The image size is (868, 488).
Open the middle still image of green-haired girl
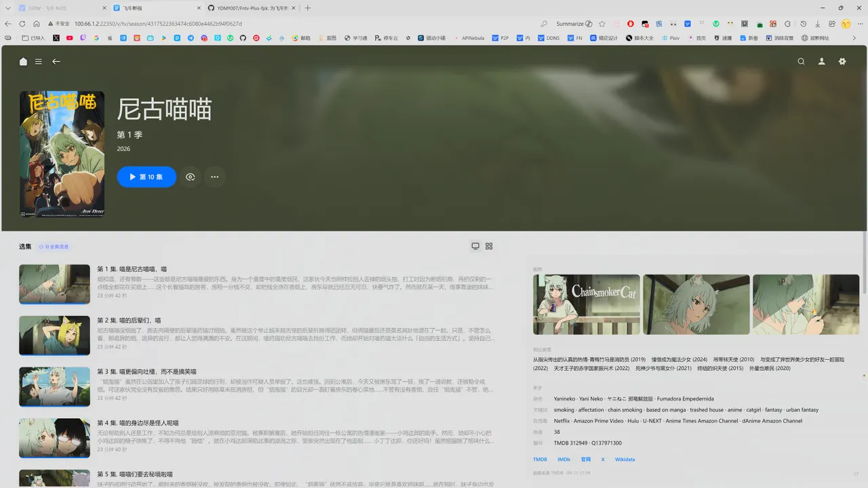tap(696, 304)
